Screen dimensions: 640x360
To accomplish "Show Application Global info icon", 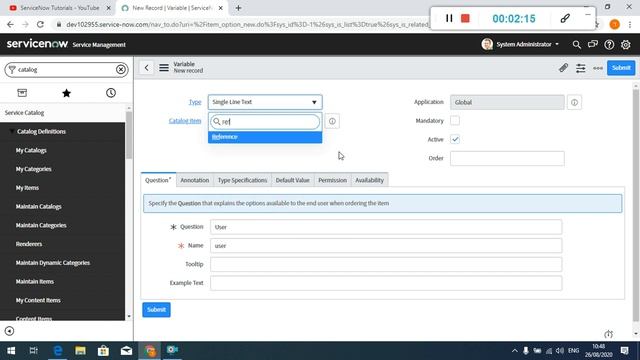I will tap(574, 102).
